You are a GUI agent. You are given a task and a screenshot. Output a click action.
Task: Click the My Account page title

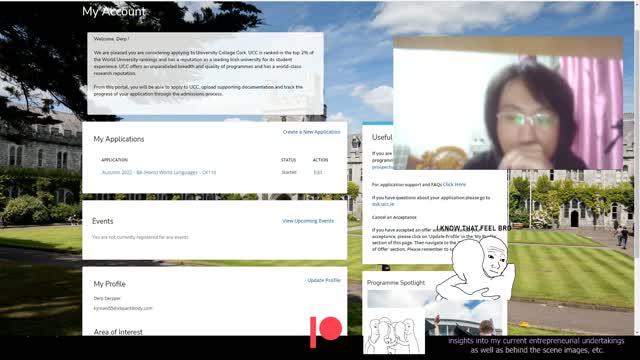click(114, 11)
